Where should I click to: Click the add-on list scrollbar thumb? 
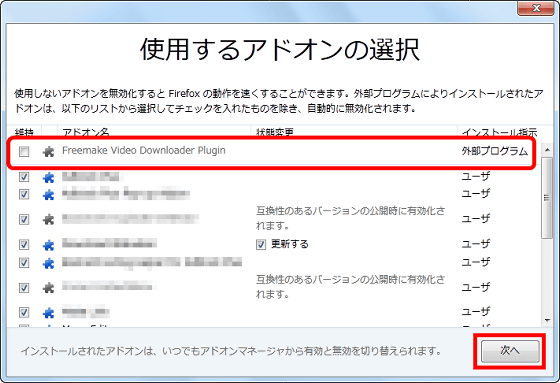click(x=547, y=198)
